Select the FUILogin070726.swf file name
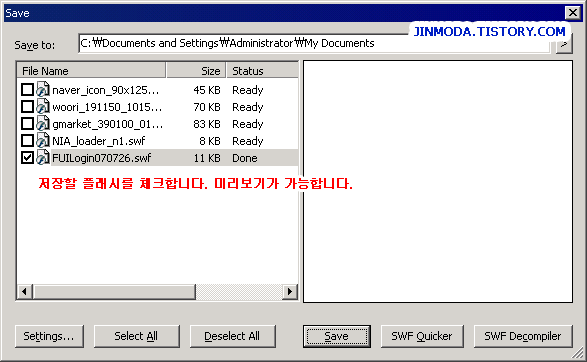This screenshot has height=362, width=587. point(101,158)
